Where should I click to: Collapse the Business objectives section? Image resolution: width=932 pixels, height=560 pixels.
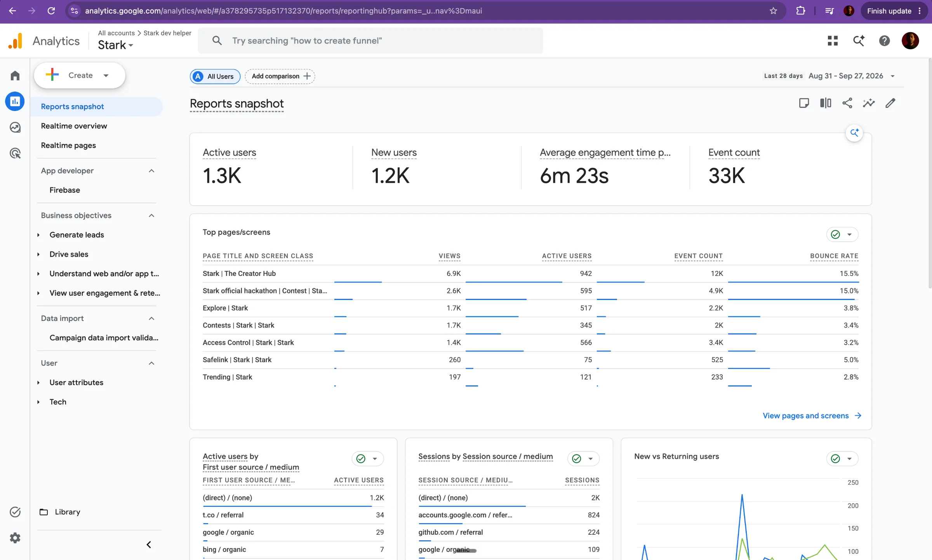[151, 215]
